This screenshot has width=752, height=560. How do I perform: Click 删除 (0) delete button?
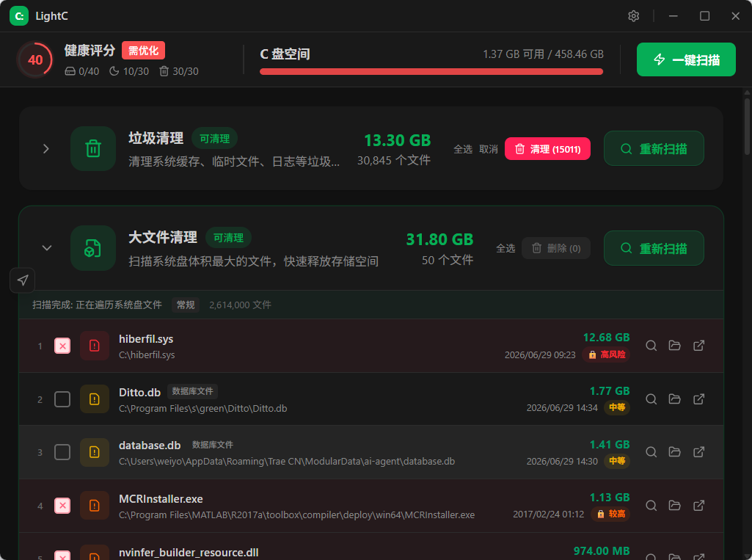tap(556, 248)
